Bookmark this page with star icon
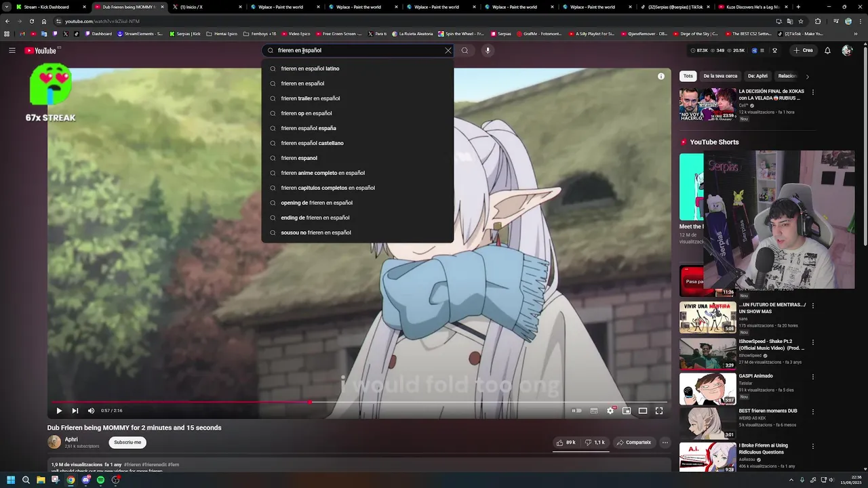868x488 pixels. tap(801, 21)
